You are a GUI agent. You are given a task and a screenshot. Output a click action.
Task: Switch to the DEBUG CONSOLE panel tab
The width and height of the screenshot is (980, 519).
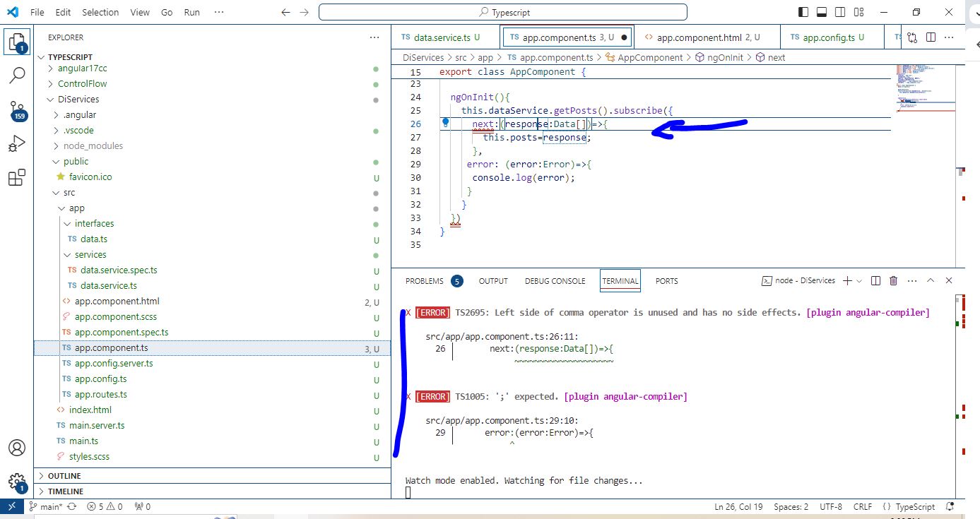[x=555, y=280]
